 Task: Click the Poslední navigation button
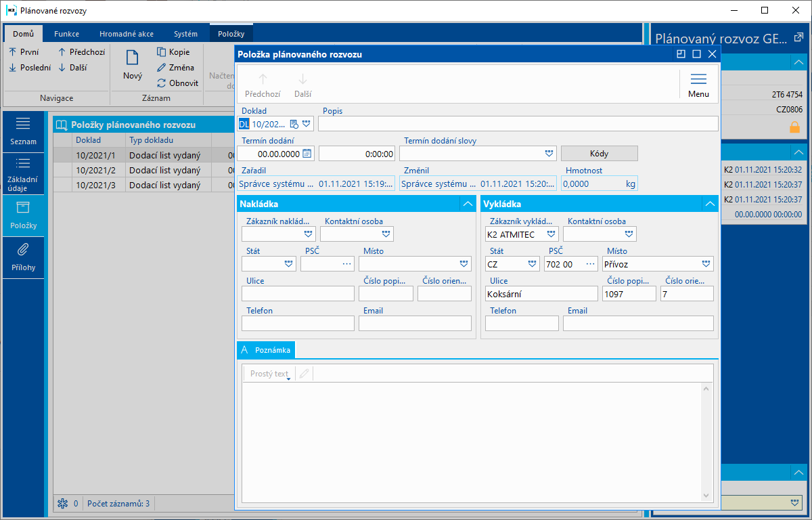[30, 68]
